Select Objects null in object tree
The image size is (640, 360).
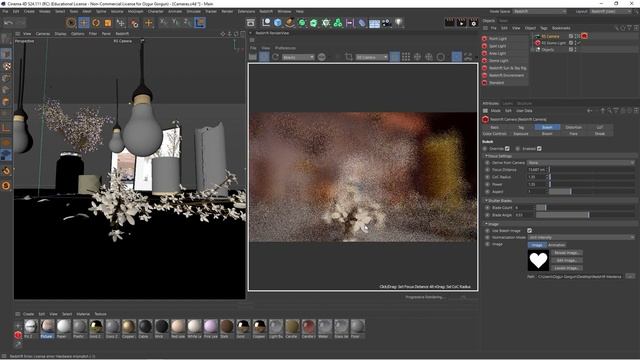pyautogui.click(x=547, y=49)
